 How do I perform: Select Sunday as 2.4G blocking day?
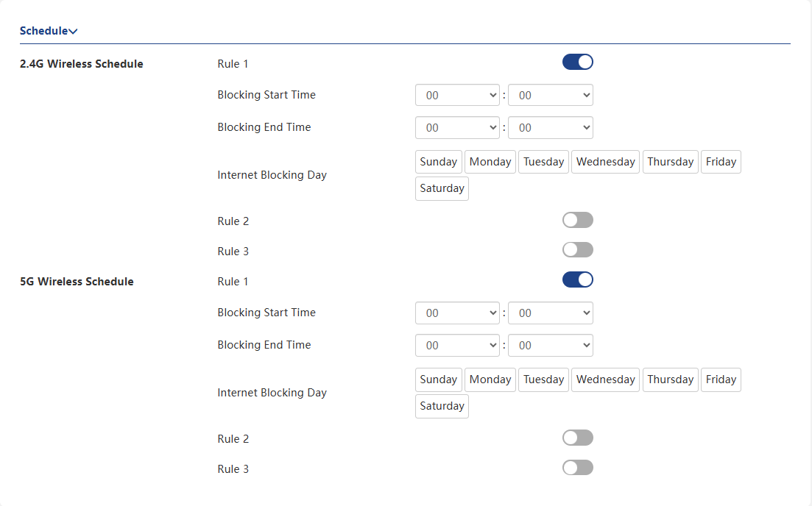(x=439, y=162)
